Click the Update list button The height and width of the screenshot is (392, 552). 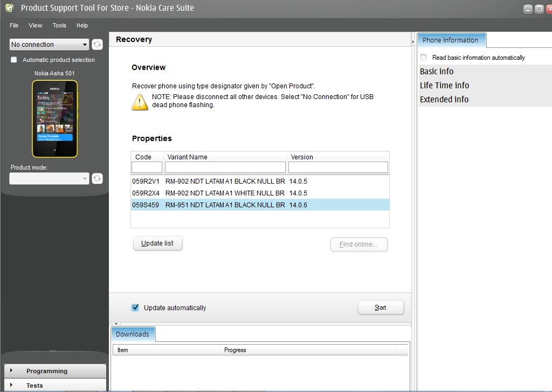tap(157, 243)
